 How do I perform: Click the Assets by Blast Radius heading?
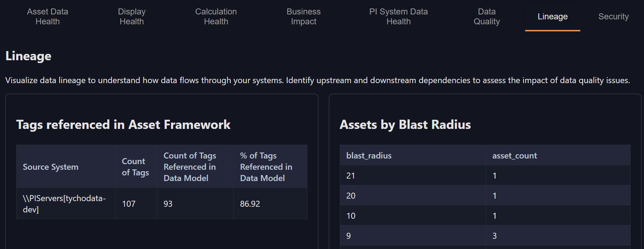405,125
